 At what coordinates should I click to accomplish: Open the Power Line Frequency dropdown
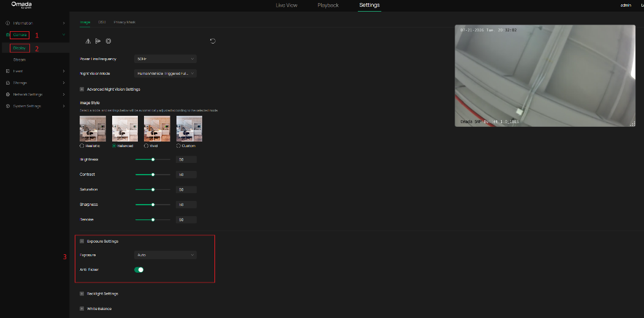[x=165, y=59]
